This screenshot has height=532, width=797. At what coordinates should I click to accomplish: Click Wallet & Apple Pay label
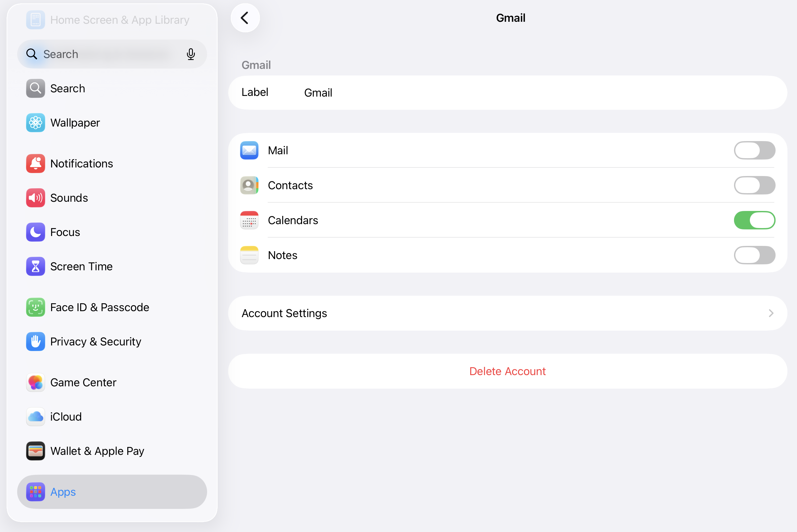tap(97, 452)
